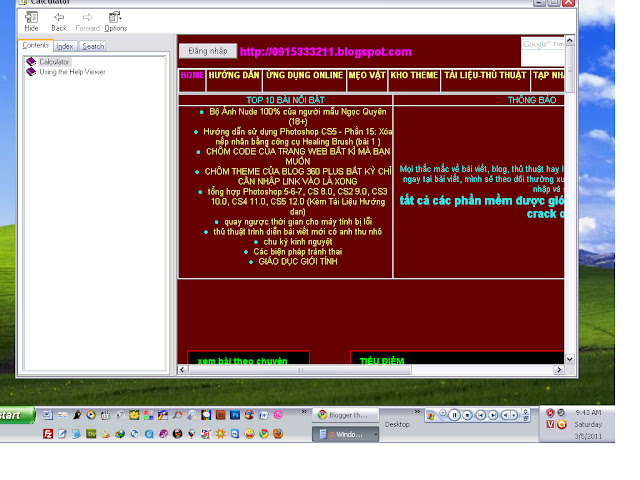Screen dimensions: 640x480
Task: Expand the Desktop toolbar chevron
Action: [417, 411]
